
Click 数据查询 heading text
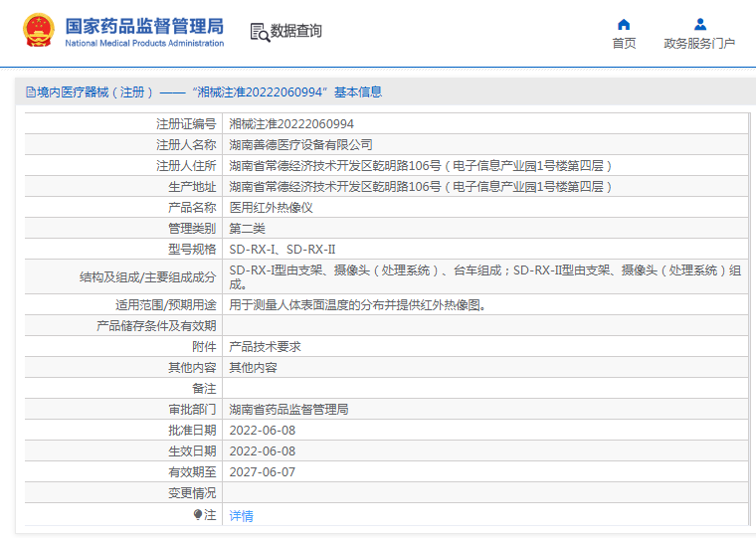click(295, 31)
